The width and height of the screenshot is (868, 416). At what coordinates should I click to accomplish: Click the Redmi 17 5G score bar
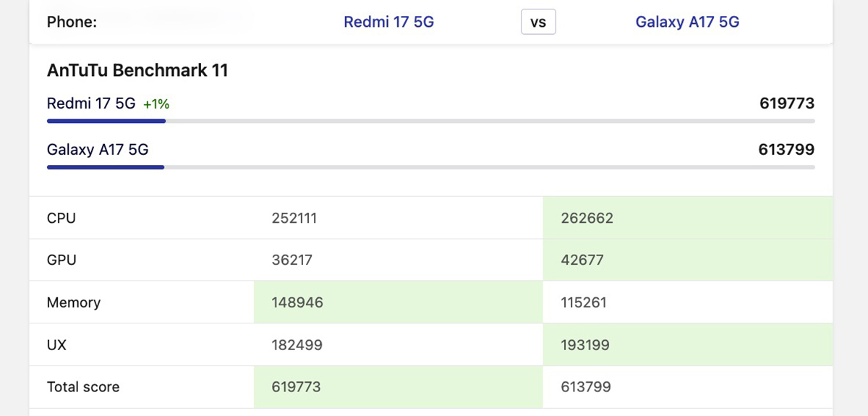tap(430, 121)
